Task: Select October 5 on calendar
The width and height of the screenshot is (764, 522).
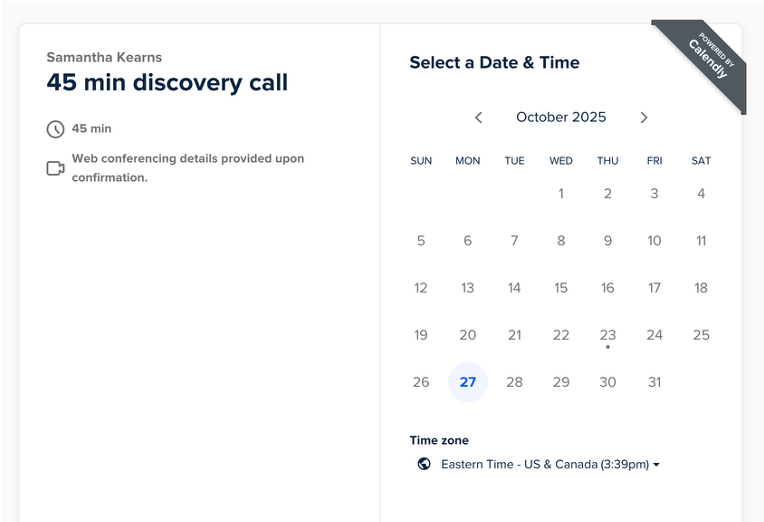Action: click(x=421, y=241)
